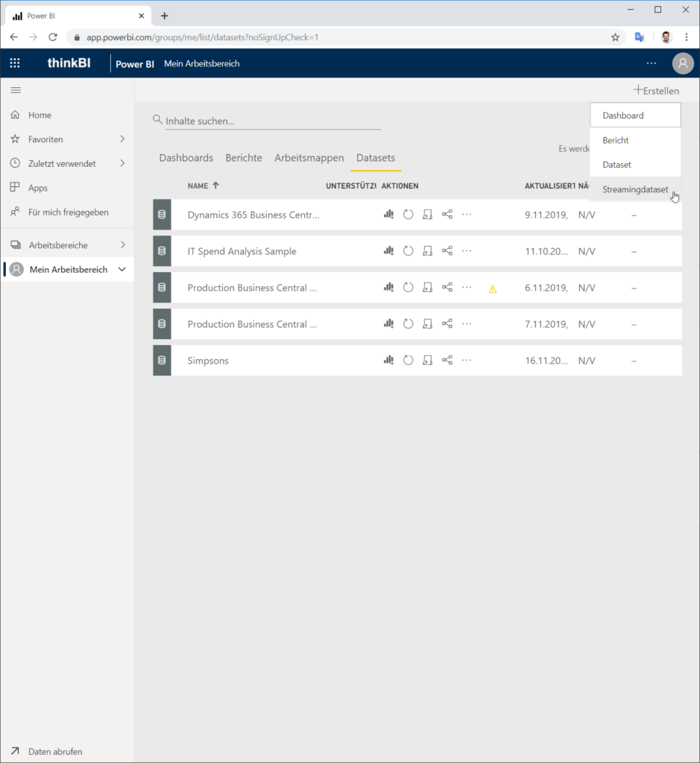The width and height of the screenshot is (700, 763).
Task: Close the Power BI browser tab
Action: coord(141,16)
